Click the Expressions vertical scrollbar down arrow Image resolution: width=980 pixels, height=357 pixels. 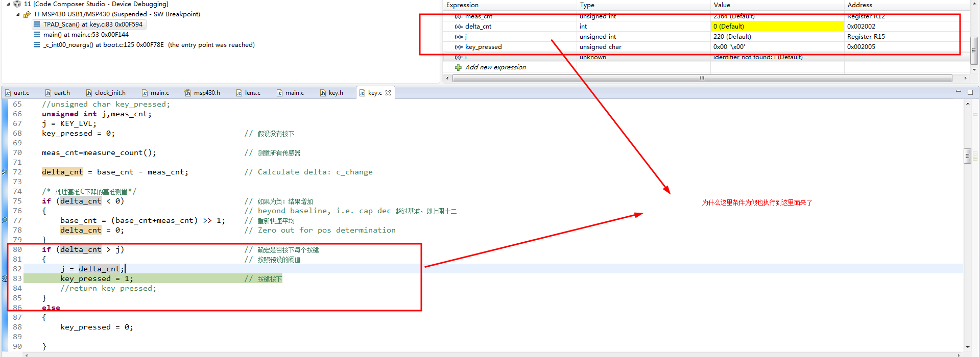pyautogui.click(x=974, y=69)
